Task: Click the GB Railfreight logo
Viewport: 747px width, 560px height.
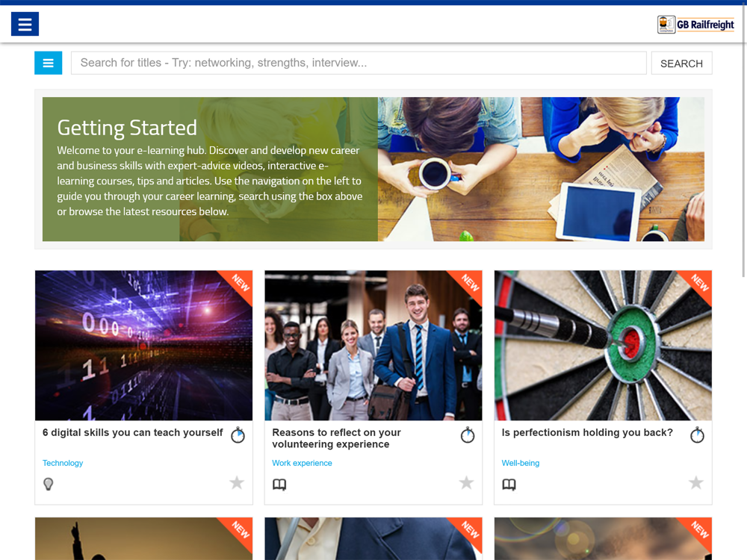Action: (695, 25)
